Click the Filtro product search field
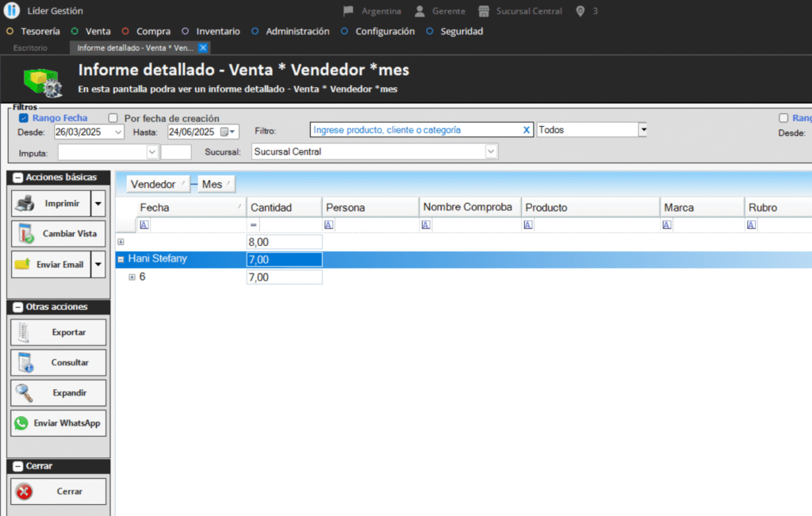 (x=412, y=130)
